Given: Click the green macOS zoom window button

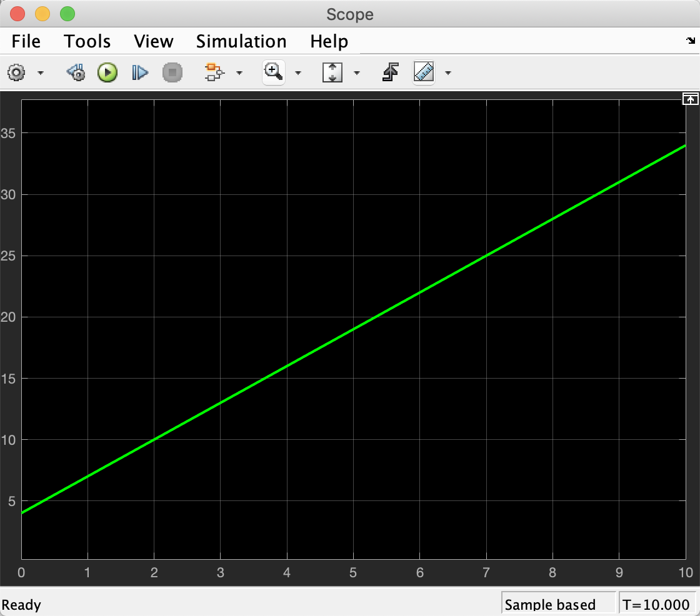Looking at the screenshot, I should coord(67,14).
